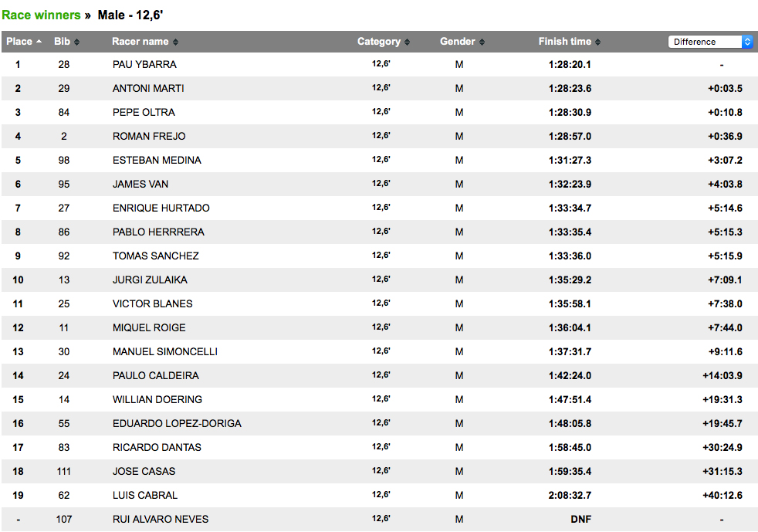
Task: Click the Bib column sort arrows
Action: (x=77, y=42)
